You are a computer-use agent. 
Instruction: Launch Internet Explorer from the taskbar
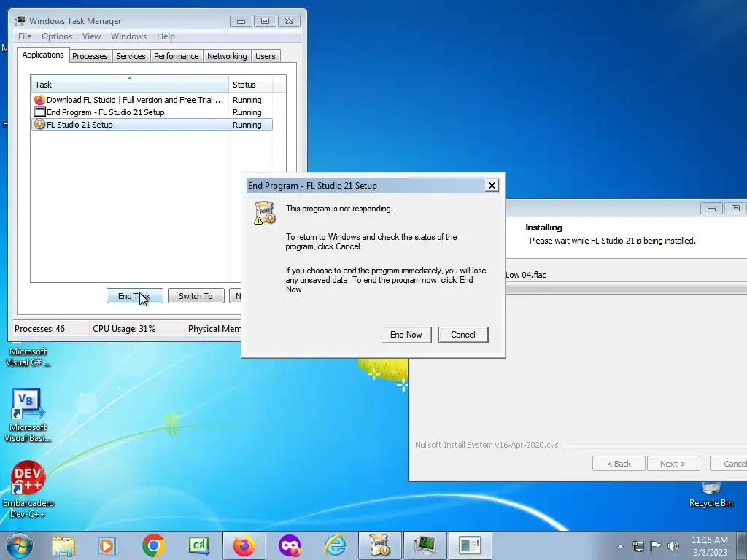click(x=335, y=545)
